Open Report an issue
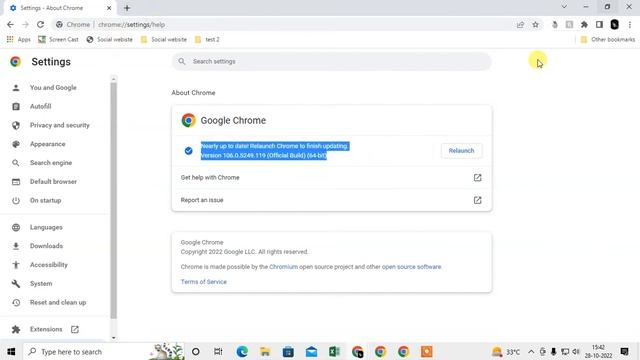 pos(331,200)
